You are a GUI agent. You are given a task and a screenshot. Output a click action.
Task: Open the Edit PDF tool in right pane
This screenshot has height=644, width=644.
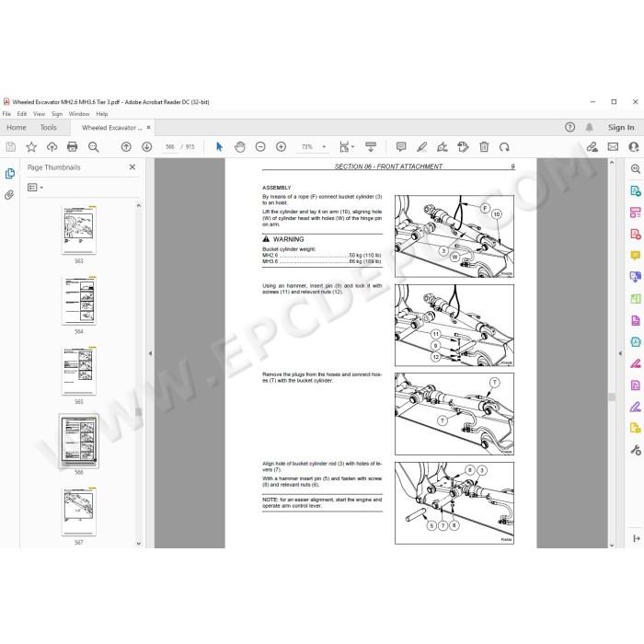636,213
